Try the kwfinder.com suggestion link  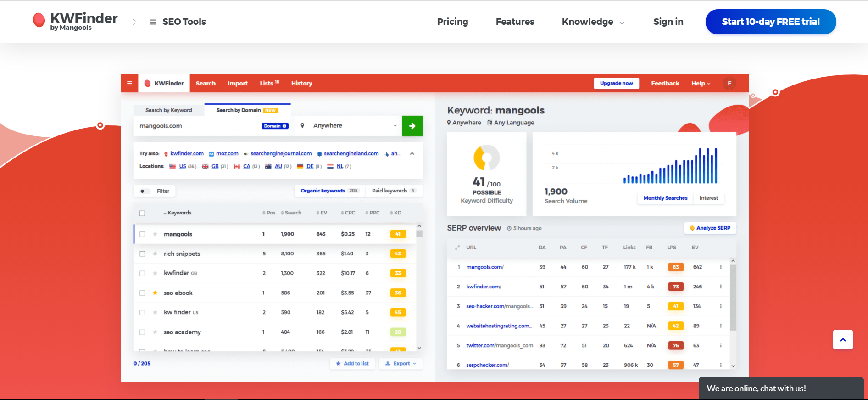[x=187, y=153]
